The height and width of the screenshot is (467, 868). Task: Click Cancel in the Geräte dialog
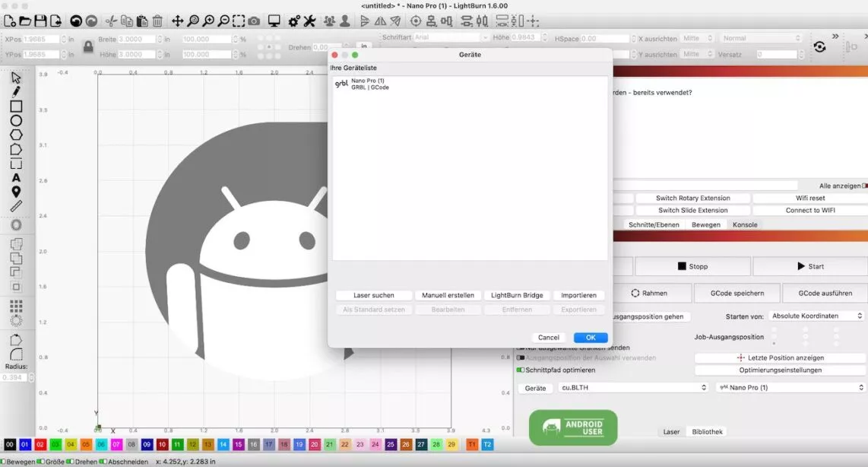pos(549,338)
